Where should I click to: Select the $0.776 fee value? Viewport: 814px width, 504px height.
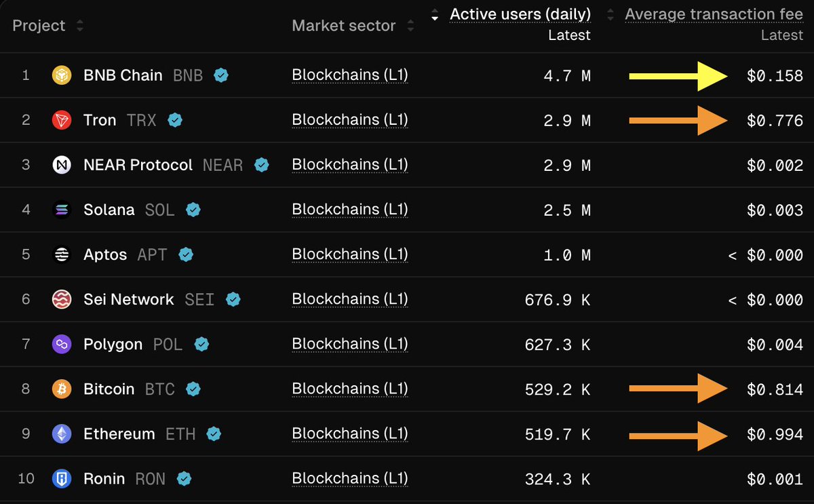(775, 120)
